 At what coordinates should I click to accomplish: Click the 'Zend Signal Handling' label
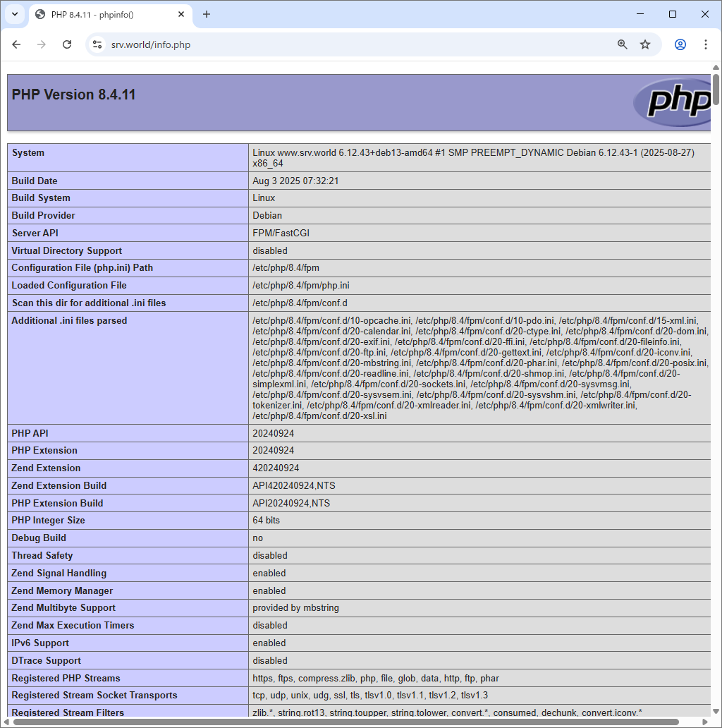pos(59,574)
